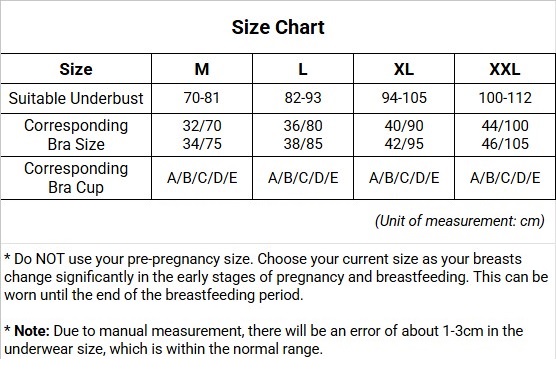The width and height of the screenshot is (556, 386).
Task: Click the Suitable Underbust row label
Action: (76, 99)
